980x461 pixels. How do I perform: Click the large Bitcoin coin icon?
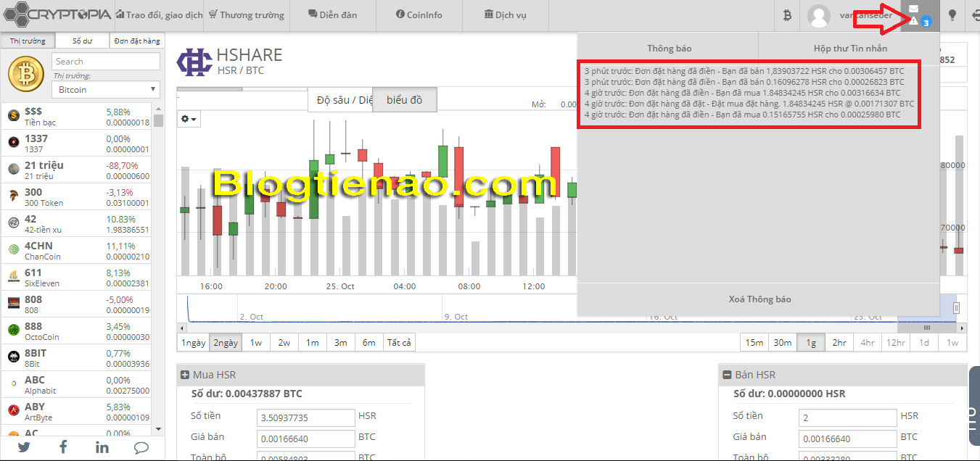pyautogui.click(x=26, y=75)
